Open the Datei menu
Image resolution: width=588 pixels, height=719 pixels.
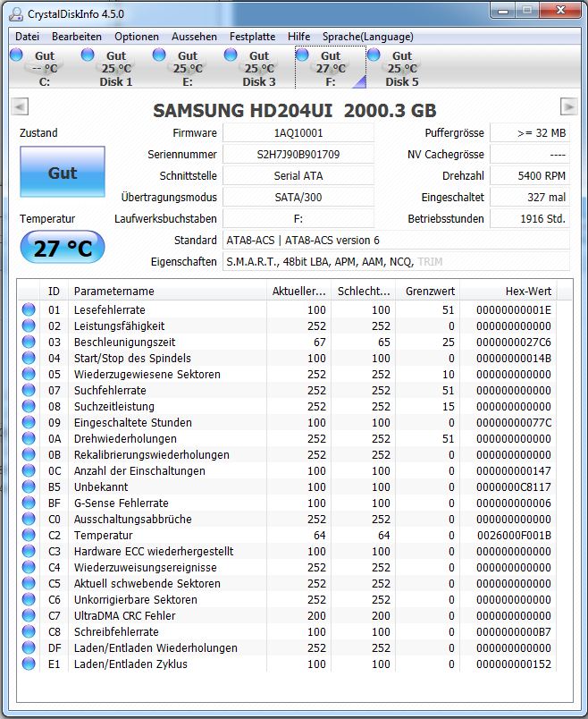(27, 37)
